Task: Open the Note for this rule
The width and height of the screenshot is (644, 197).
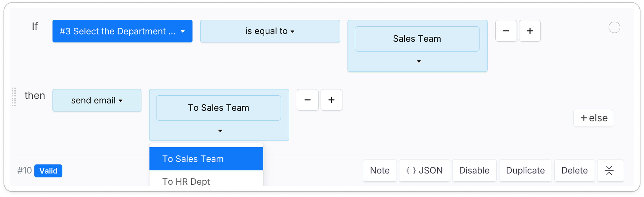Action: point(379,170)
